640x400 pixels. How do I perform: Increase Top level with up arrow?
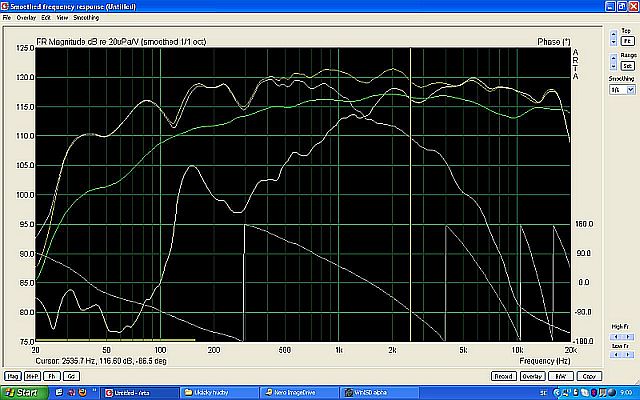pyautogui.click(x=613, y=34)
